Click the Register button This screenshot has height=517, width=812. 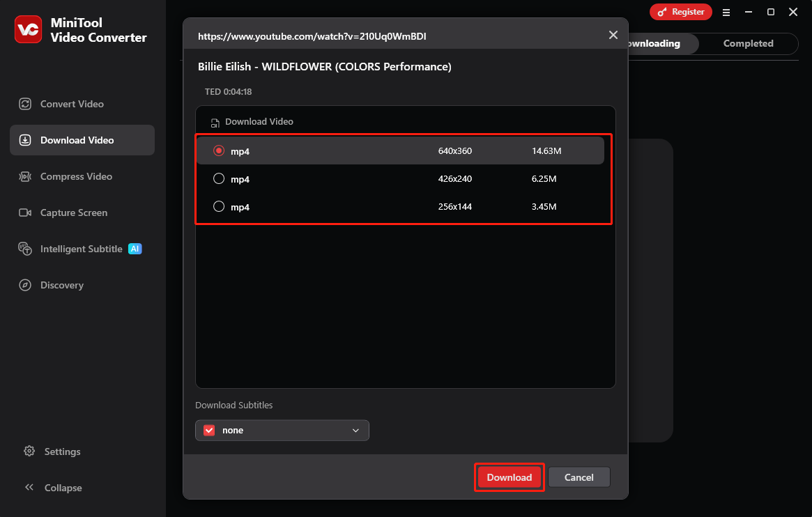(x=681, y=12)
